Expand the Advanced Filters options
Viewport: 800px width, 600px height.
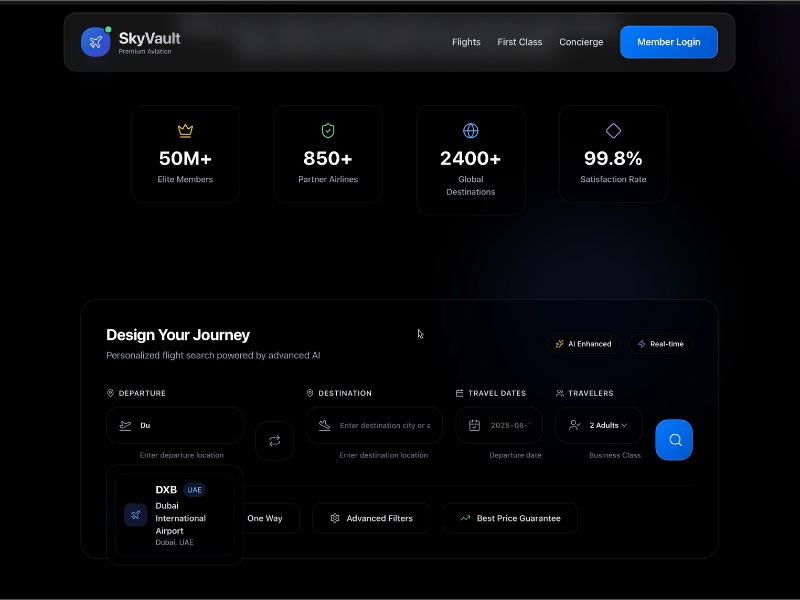coord(370,518)
